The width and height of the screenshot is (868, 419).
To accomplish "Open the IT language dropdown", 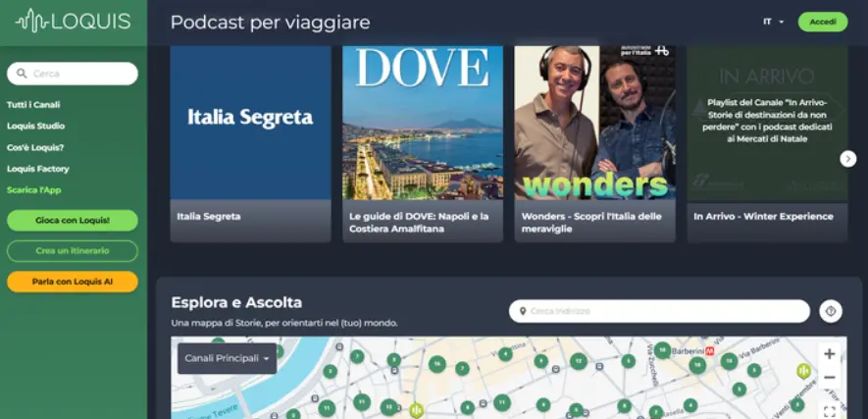I will [x=773, y=22].
